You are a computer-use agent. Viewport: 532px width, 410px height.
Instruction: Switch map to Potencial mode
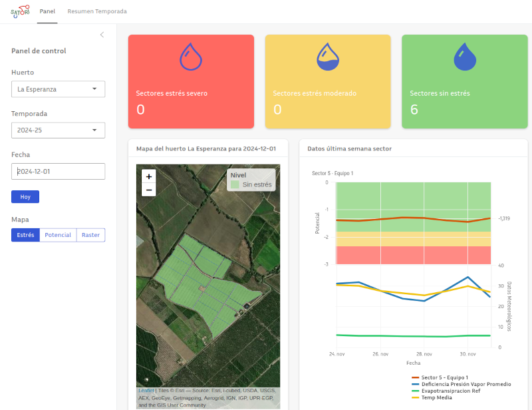[58, 235]
